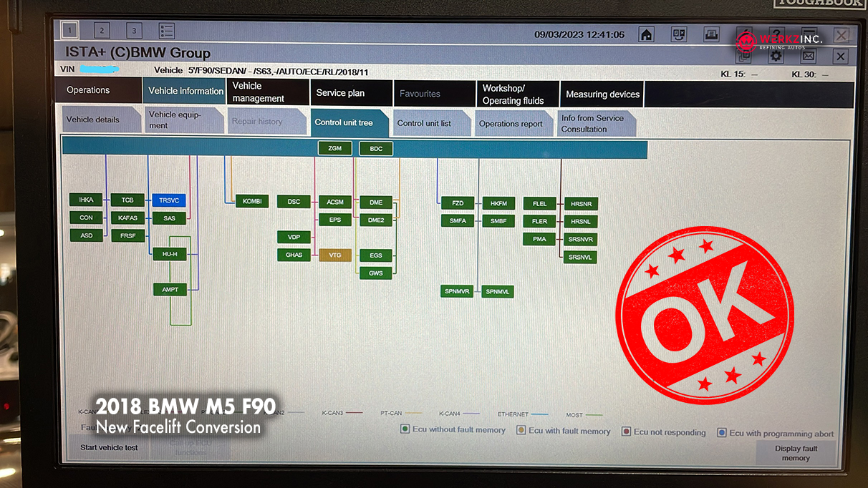
Task: Click Display fault memory button
Action: tap(796, 453)
